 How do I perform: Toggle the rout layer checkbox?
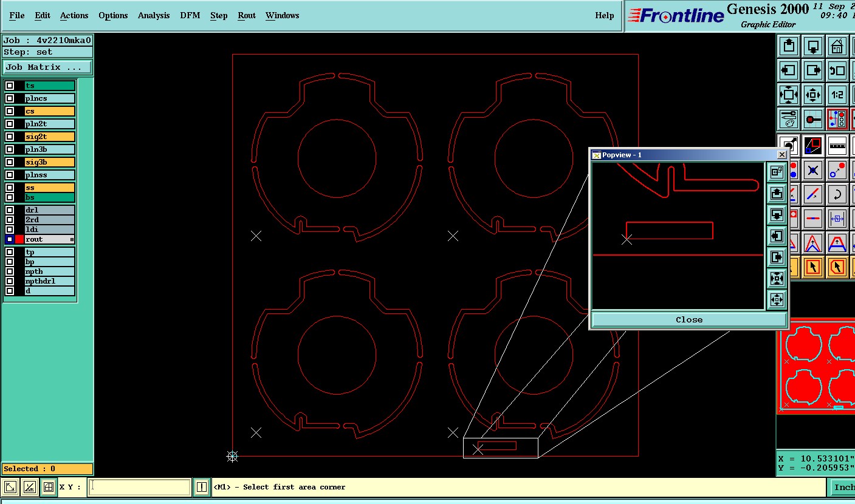tap(10, 239)
